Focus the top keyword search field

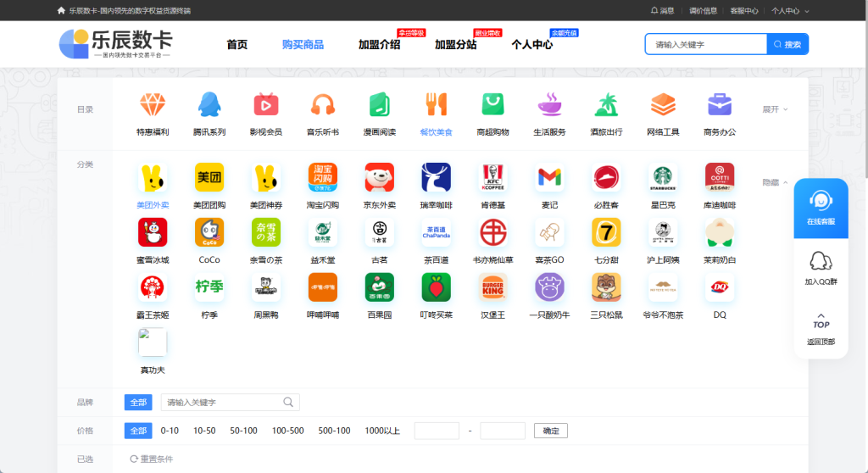point(706,44)
